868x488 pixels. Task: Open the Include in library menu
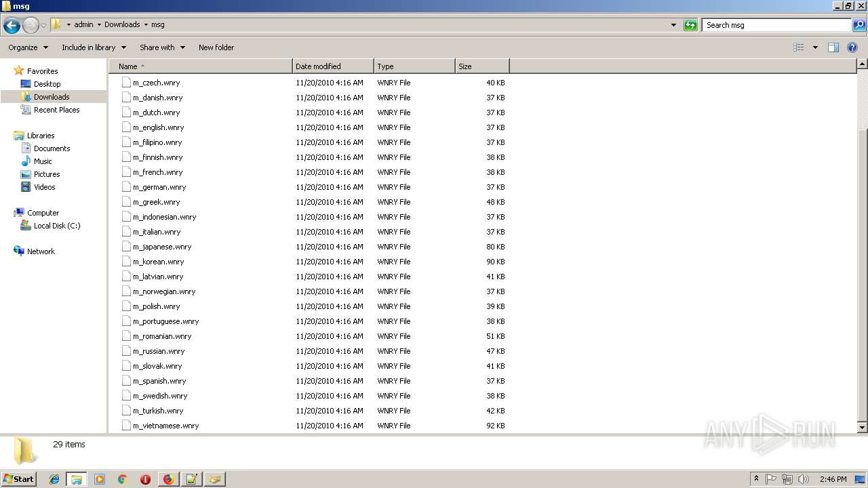click(94, 47)
